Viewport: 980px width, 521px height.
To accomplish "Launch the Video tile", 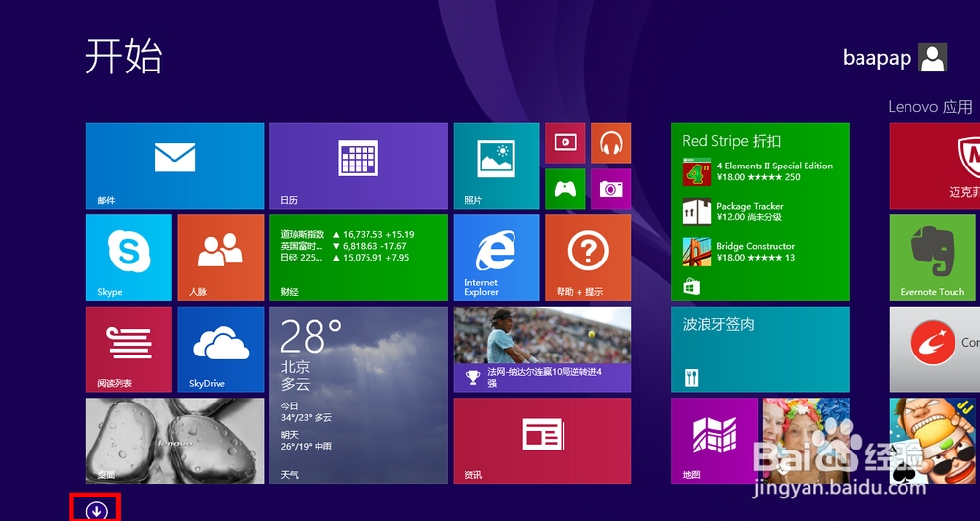I will coord(565,143).
